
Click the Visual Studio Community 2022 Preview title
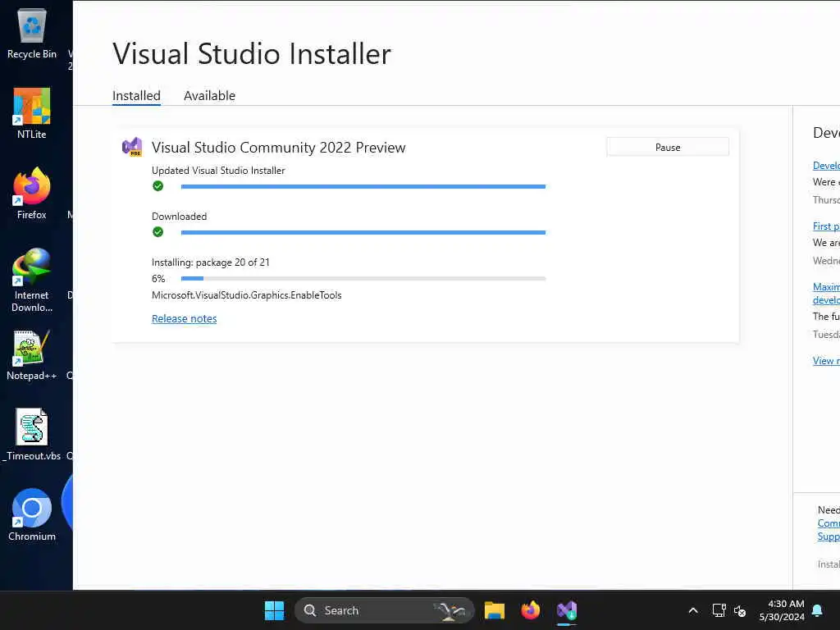click(x=279, y=148)
